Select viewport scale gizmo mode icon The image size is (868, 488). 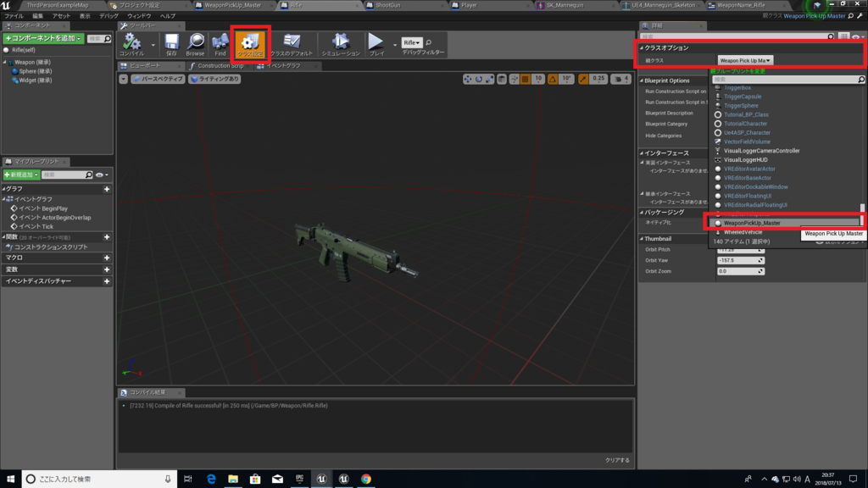tap(490, 79)
